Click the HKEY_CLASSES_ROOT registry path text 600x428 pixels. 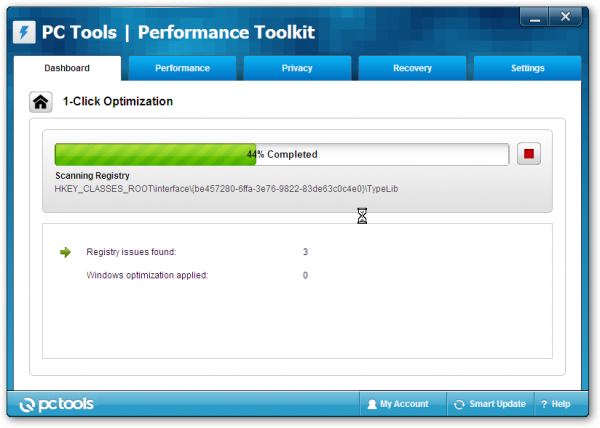[x=226, y=189]
